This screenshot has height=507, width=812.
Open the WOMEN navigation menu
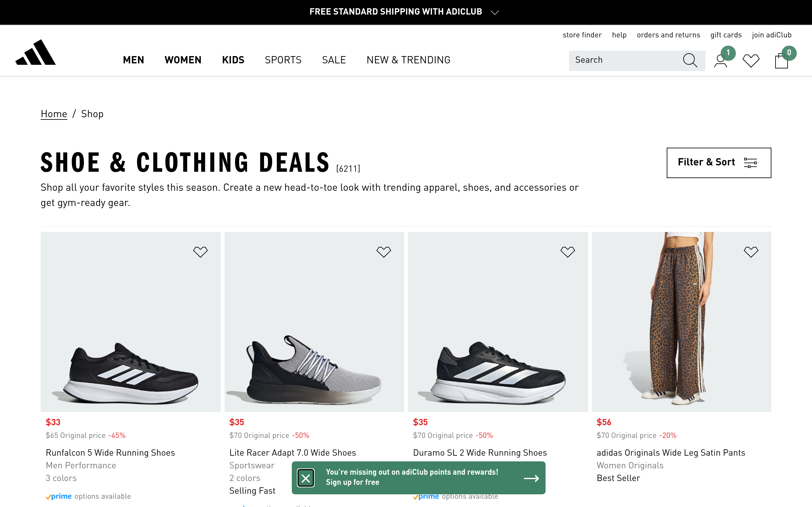[183, 60]
